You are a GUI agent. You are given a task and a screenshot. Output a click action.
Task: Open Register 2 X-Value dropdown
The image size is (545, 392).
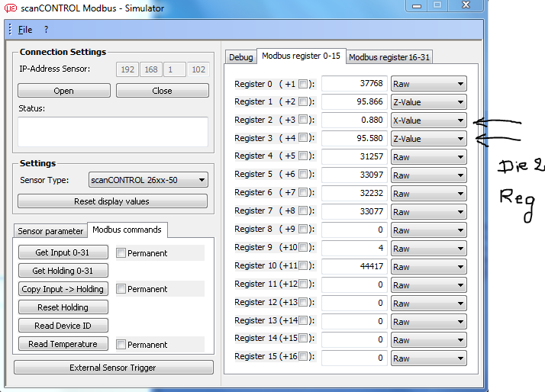click(428, 120)
